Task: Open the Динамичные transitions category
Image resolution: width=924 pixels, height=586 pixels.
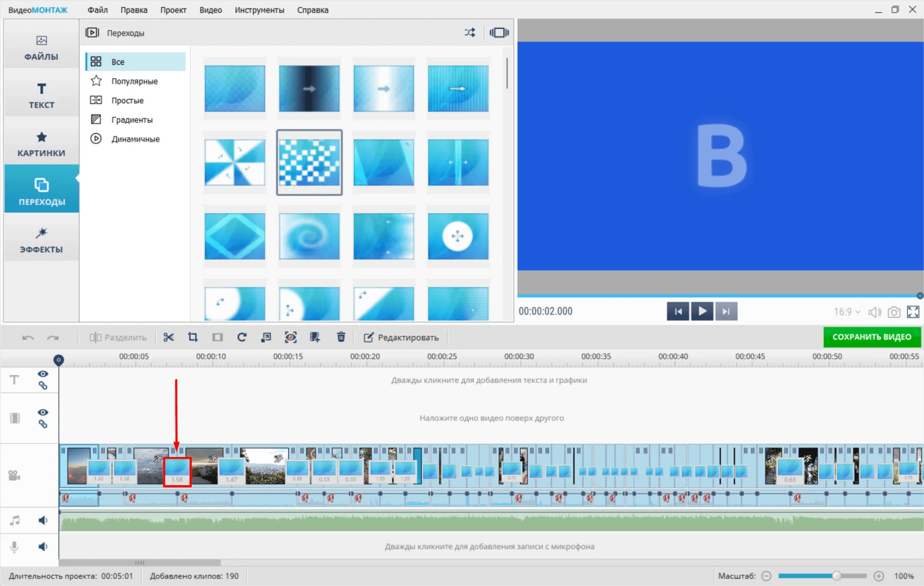Action: (135, 139)
